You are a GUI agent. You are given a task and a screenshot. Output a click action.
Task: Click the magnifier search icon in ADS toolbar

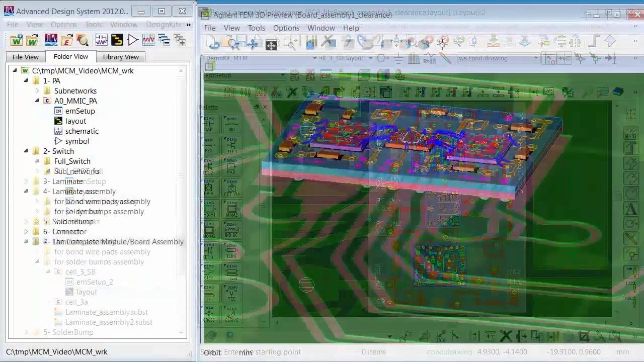point(83,40)
